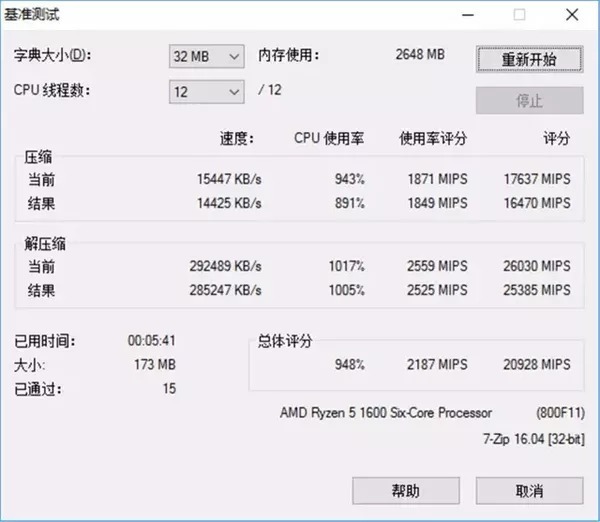Click the disabled maximize window icon
Screen dimensions: 600x522
tap(519, 15)
